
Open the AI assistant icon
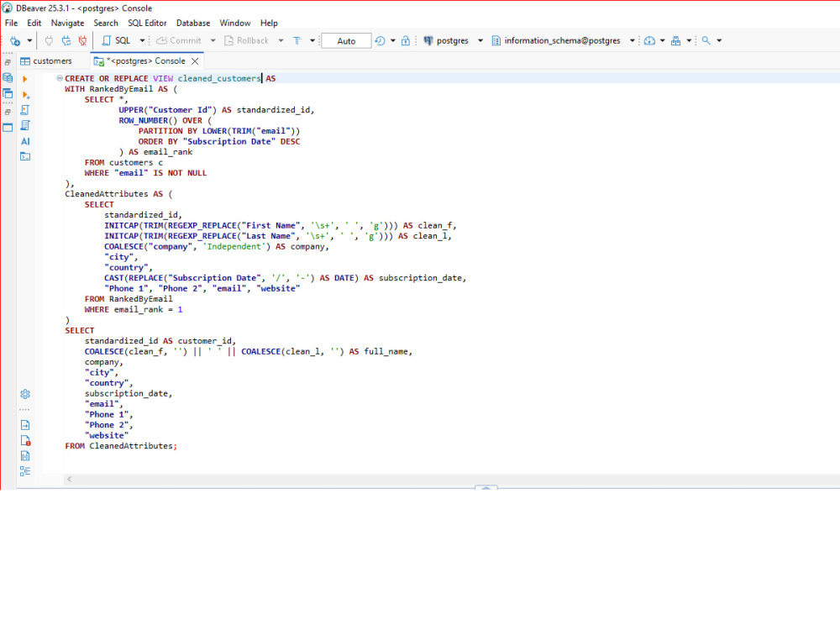25,141
